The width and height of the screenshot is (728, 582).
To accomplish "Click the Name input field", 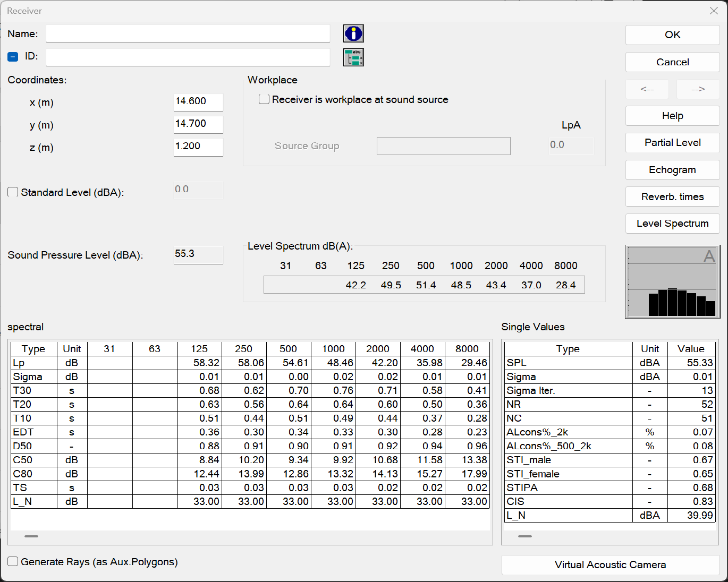I will click(x=188, y=33).
